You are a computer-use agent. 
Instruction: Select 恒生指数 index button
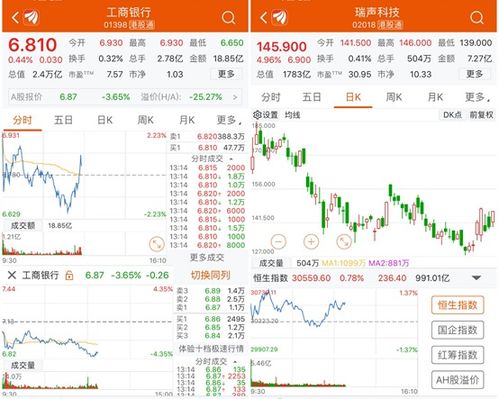tap(457, 305)
